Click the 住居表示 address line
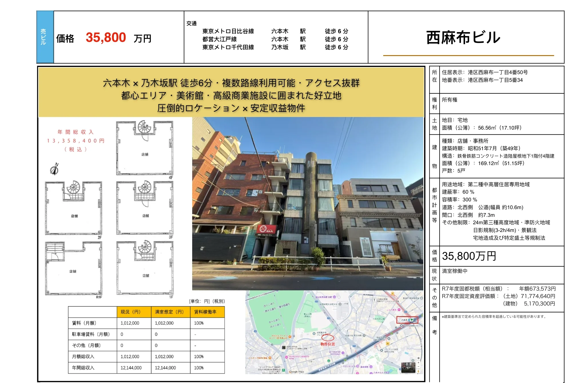The height and width of the screenshot is (383, 588). pyautogui.click(x=485, y=72)
